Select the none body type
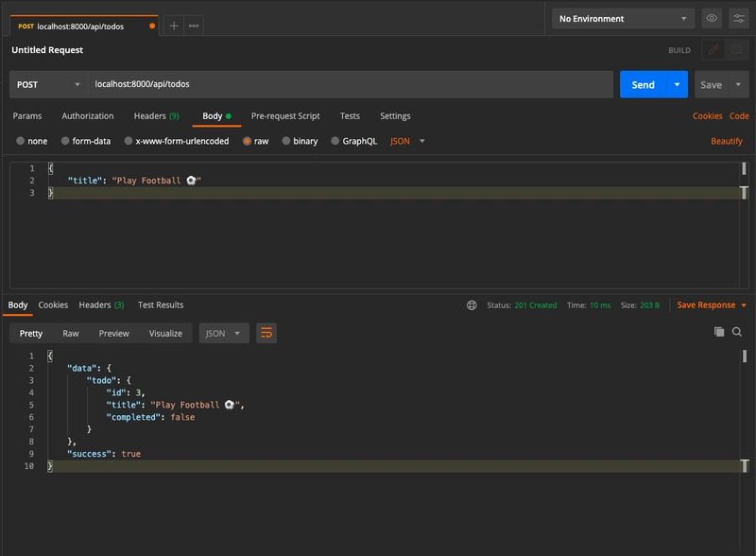 (32, 141)
